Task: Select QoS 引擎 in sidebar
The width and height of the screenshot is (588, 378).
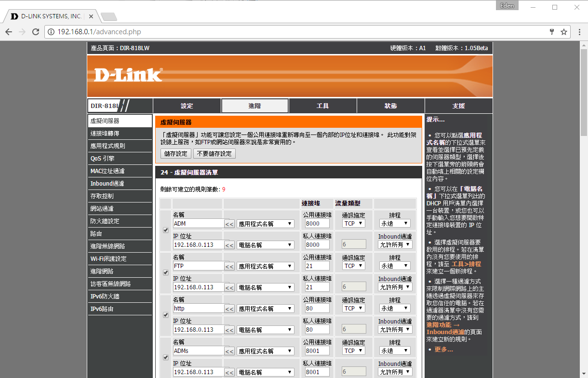Action: coord(120,159)
